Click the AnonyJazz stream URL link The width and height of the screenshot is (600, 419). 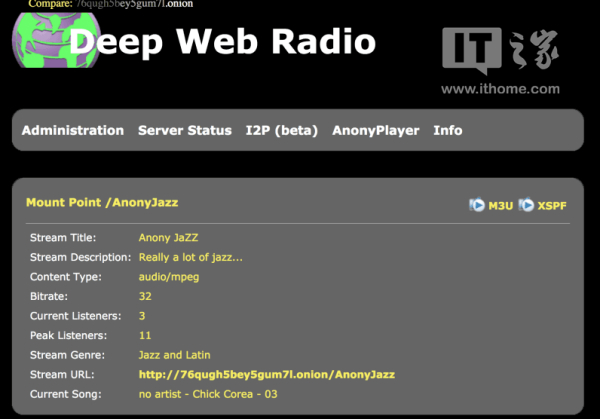(267, 375)
